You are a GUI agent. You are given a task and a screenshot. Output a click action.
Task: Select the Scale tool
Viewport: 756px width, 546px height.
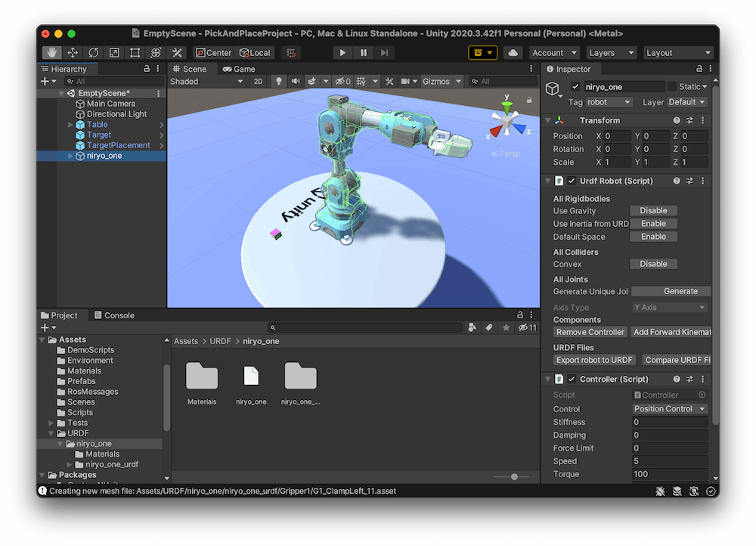coord(114,53)
